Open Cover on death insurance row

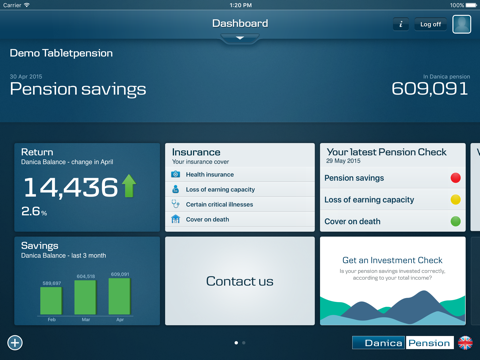240,219
